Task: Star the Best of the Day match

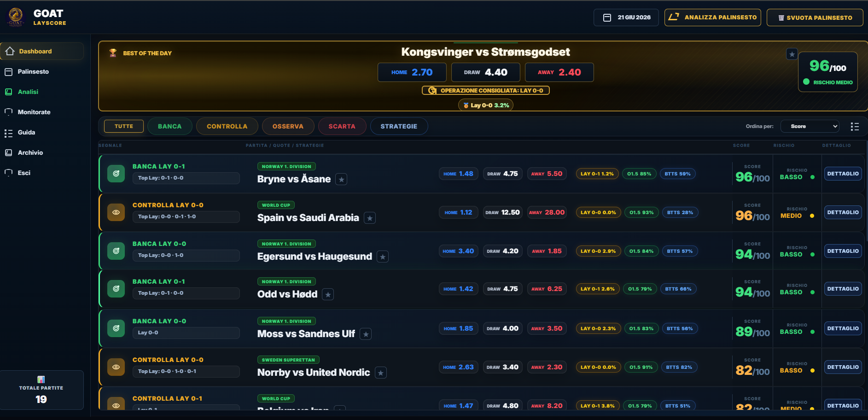Action: tap(792, 54)
